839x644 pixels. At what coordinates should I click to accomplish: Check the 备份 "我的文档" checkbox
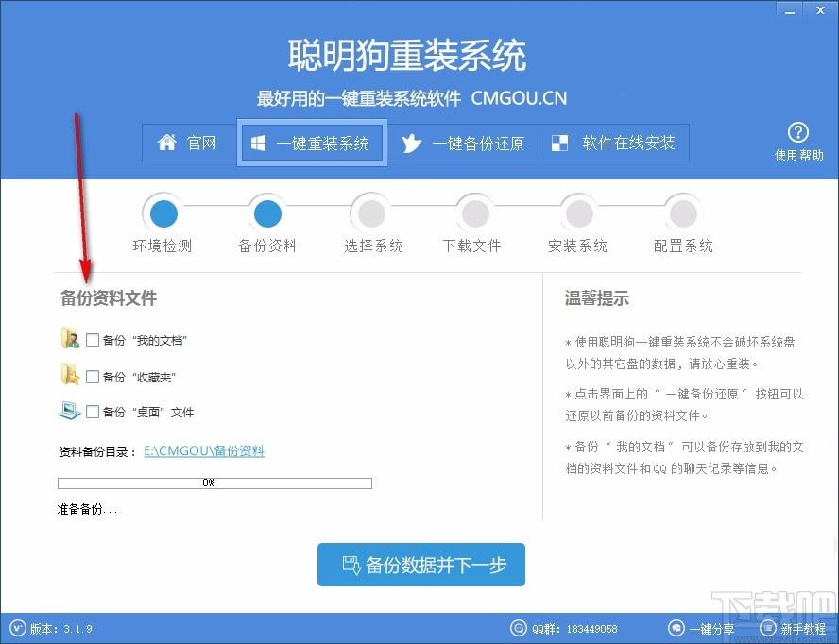pyautogui.click(x=93, y=340)
